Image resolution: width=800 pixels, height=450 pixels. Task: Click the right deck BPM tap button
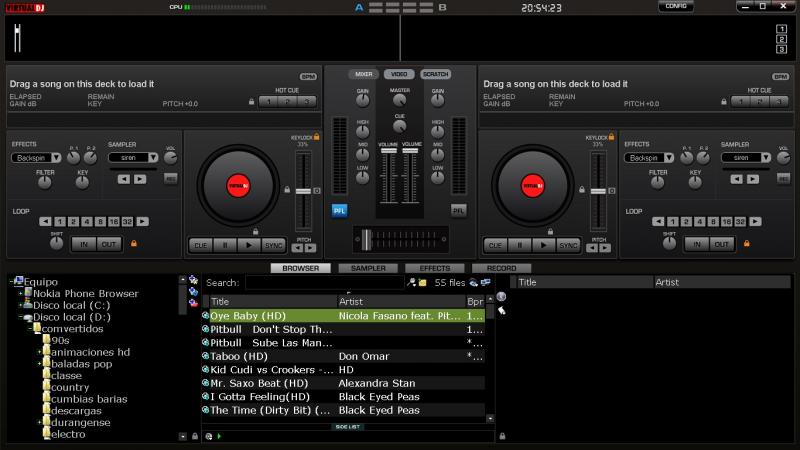coord(781,77)
